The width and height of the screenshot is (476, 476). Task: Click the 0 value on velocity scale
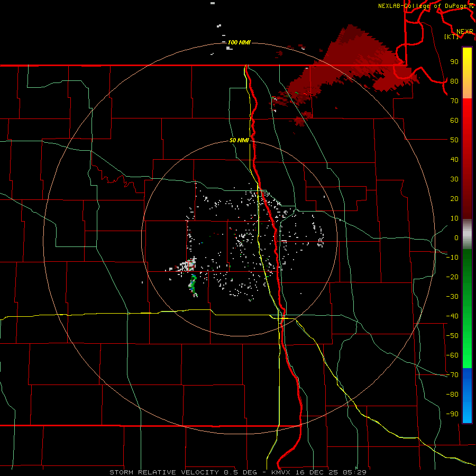point(456,237)
